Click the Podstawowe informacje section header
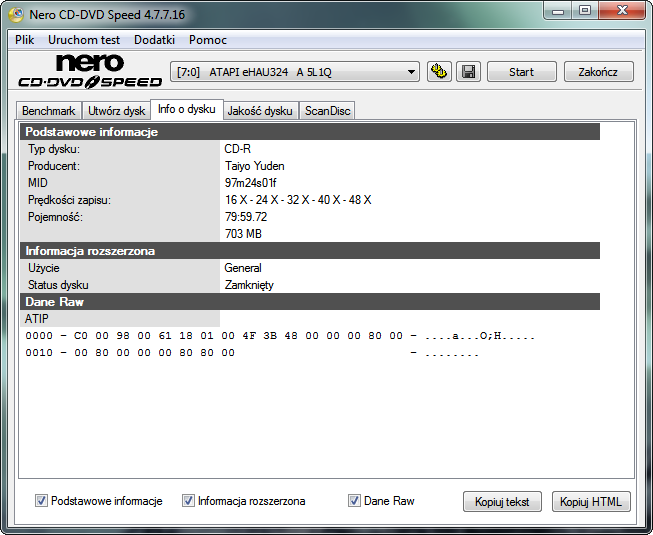The width and height of the screenshot is (653, 535). (310, 132)
